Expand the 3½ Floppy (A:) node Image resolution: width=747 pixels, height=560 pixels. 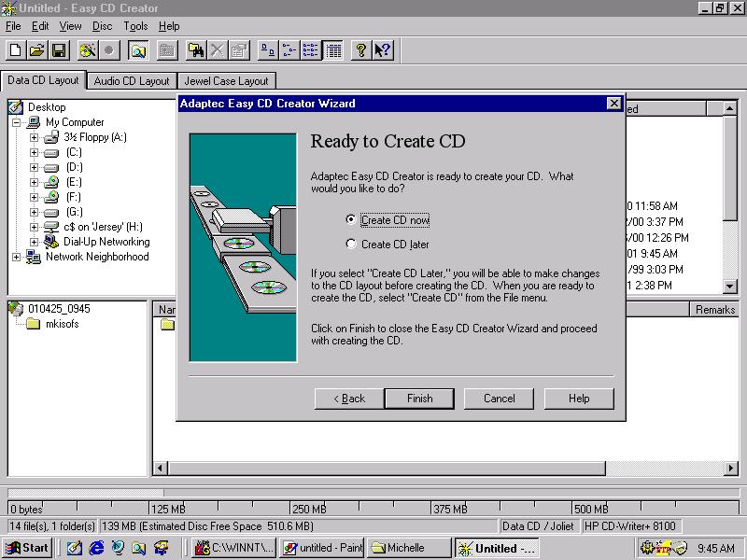pos(34,137)
